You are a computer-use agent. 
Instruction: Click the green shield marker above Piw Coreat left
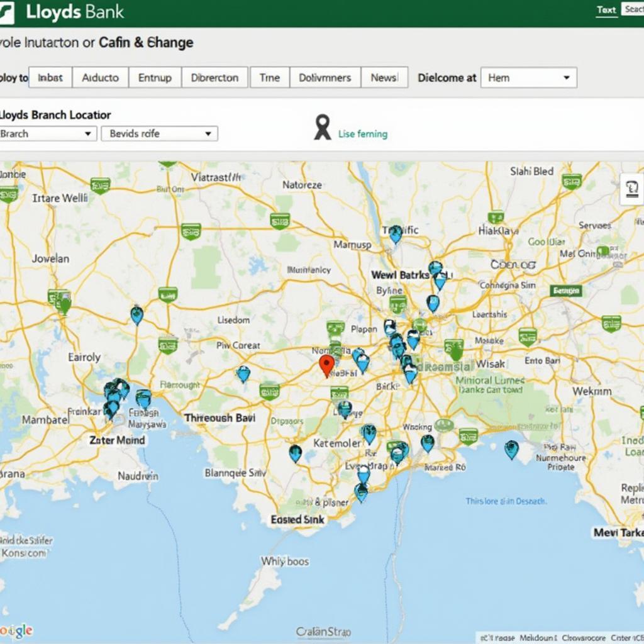168,345
